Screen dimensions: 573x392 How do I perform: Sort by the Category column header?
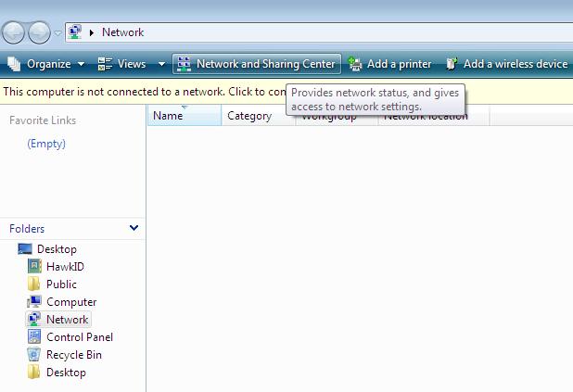pyautogui.click(x=258, y=116)
